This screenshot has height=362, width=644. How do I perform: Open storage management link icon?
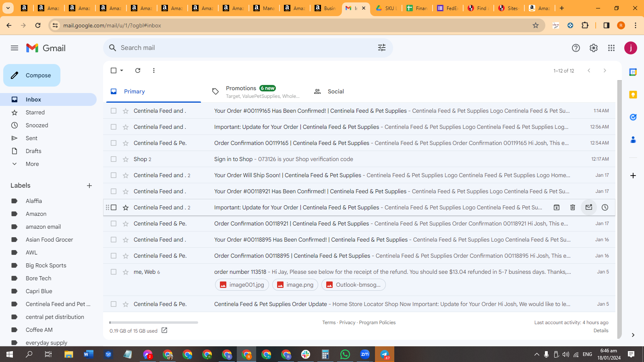(x=164, y=331)
